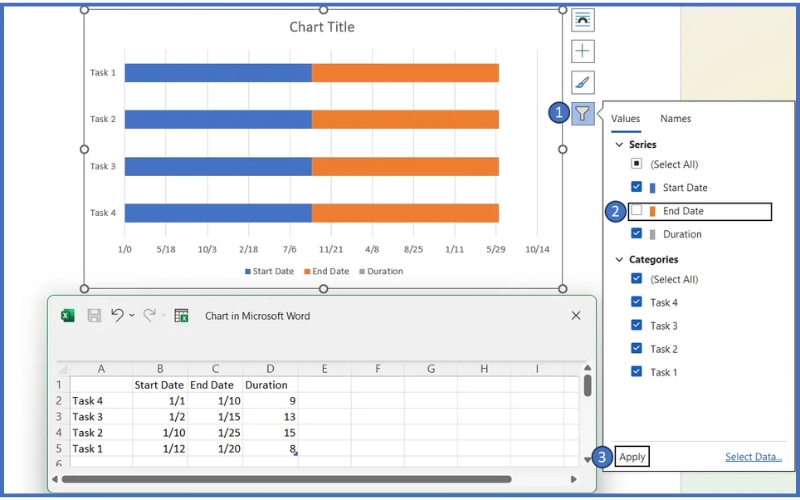Uncheck the Duration series checkbox
Image resolution: width=800 pixels, height=500 pixels.
pos(636,233)
